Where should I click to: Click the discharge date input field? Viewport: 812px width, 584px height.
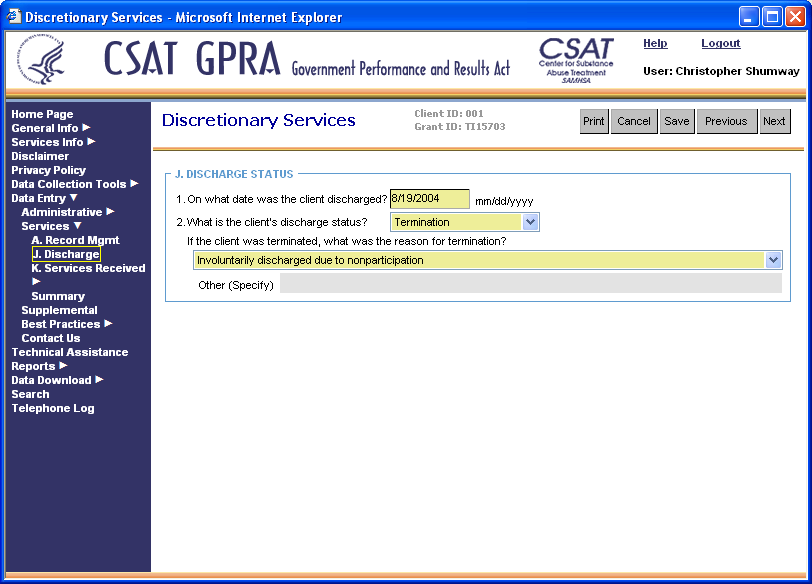pyautogui.click(x=429, y=199)
